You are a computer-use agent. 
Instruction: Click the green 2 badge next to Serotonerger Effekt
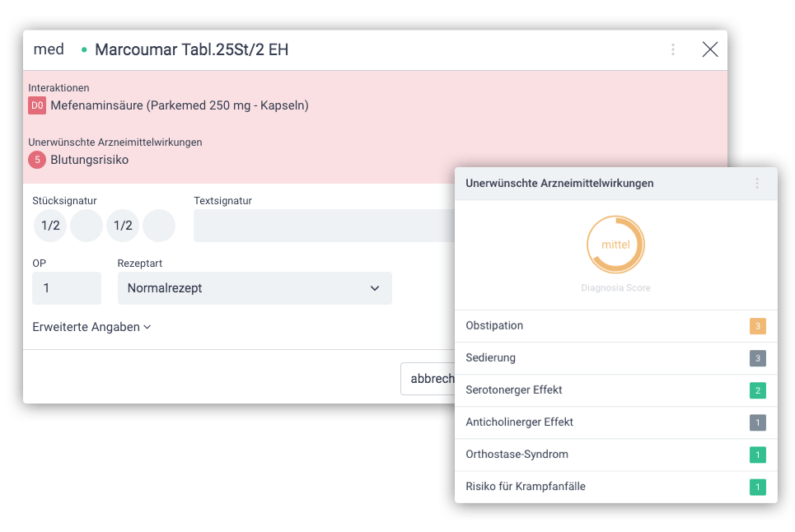coord(757,390)
